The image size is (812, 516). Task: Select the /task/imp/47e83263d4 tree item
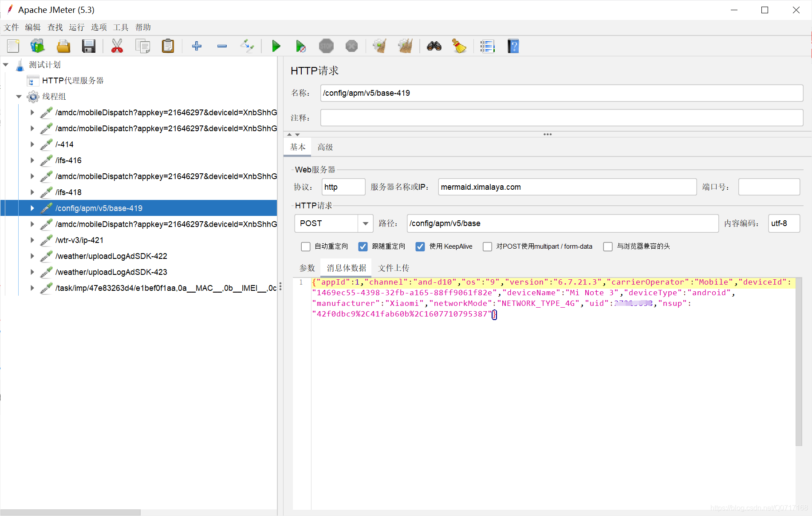tap(166, 288)
